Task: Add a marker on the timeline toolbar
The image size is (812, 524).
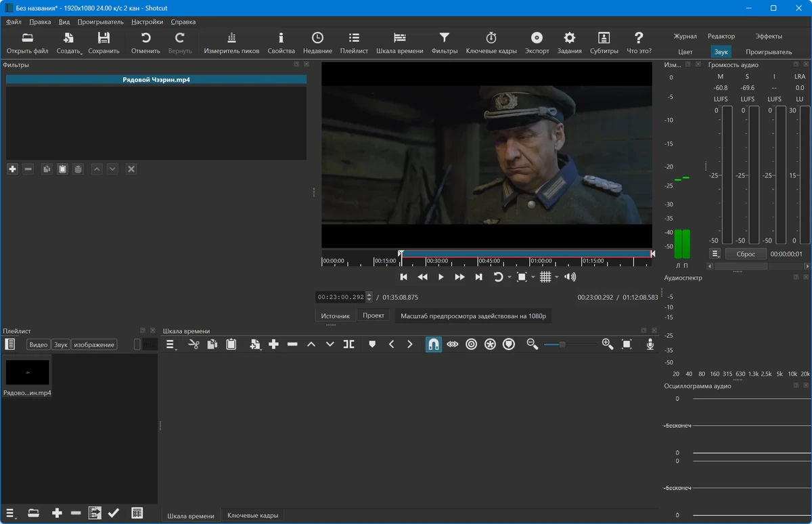Action: coord(372,345)
